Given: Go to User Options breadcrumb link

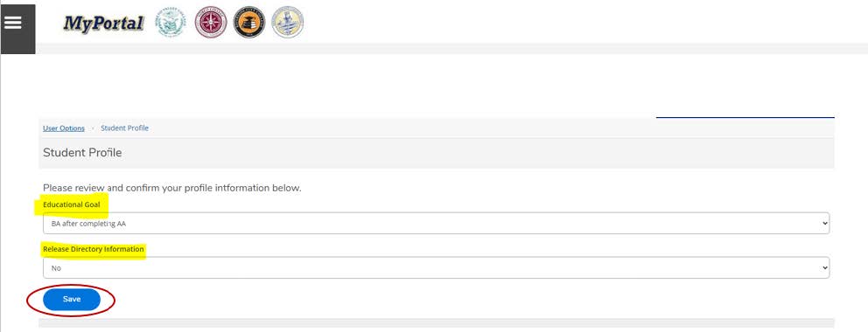Looking at the screenshot, I should 64,128.
